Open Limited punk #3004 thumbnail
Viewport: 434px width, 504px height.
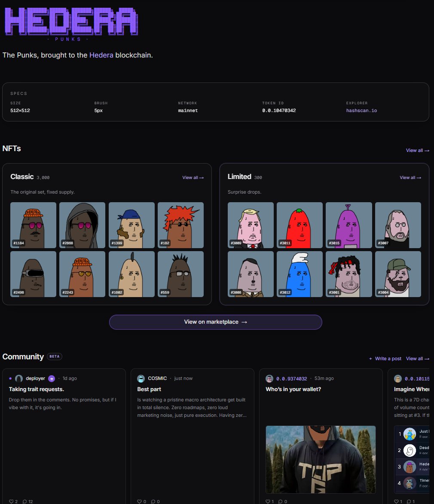(x=398, y=274)
